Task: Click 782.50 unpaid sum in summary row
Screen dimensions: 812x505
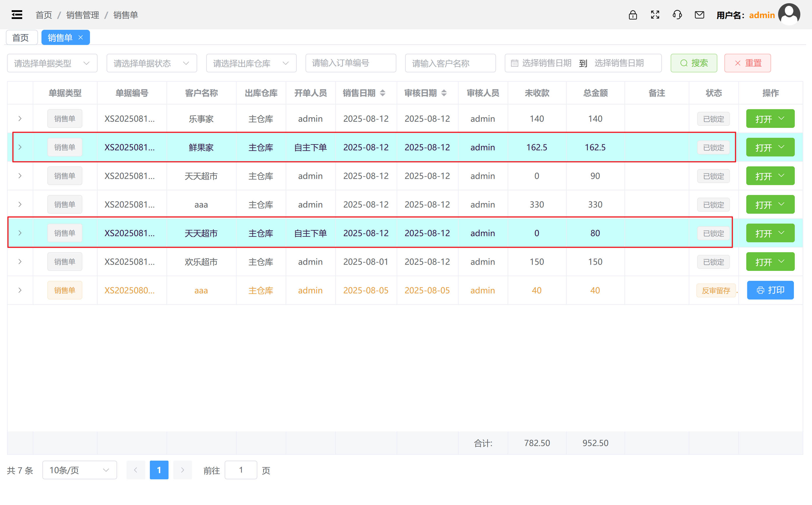Action: (537, 443)
